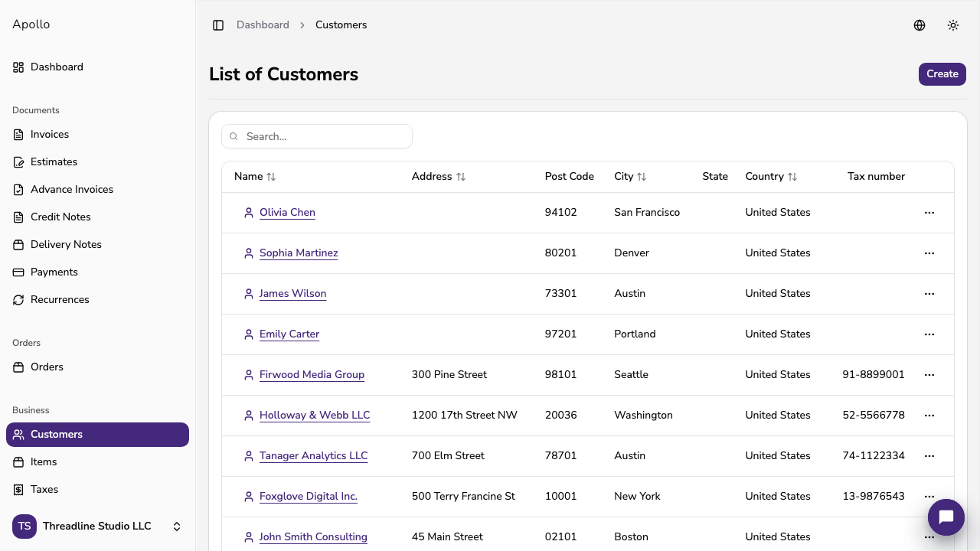Sort customers by City column

click(630, 177)
